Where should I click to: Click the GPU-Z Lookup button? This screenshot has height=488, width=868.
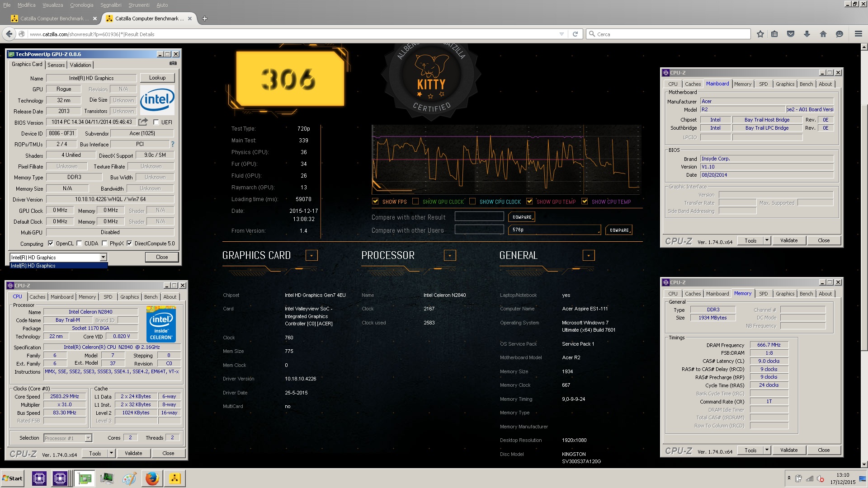tap(157, 78)
